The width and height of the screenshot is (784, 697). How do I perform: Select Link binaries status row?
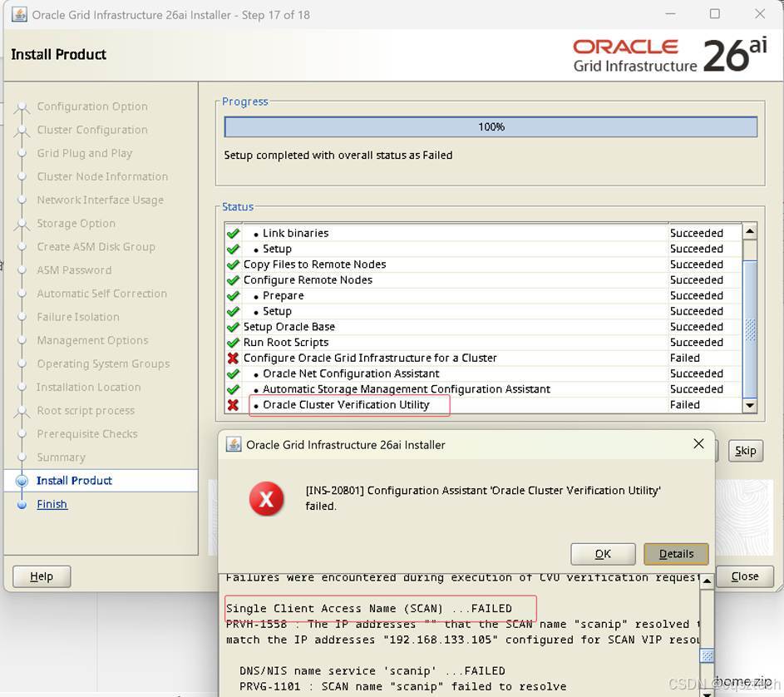[x=483, y=233]
